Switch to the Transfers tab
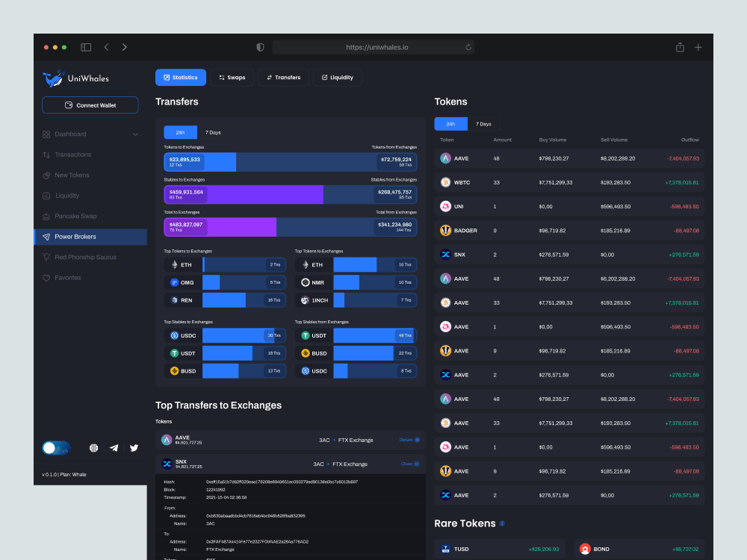The height and width of the screenshot is (560, 747). pos(283,78)
